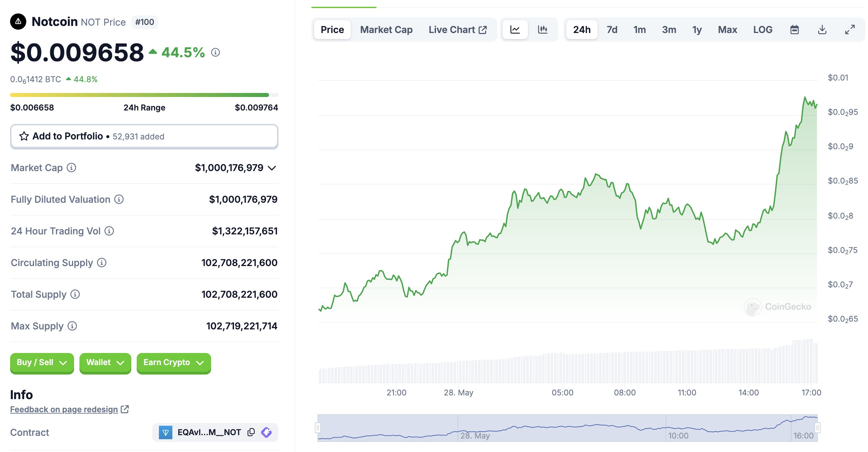Viewport: 868px width, 452px height.
Task: Click the $0.009658 price text
Action: pos(77,53)
